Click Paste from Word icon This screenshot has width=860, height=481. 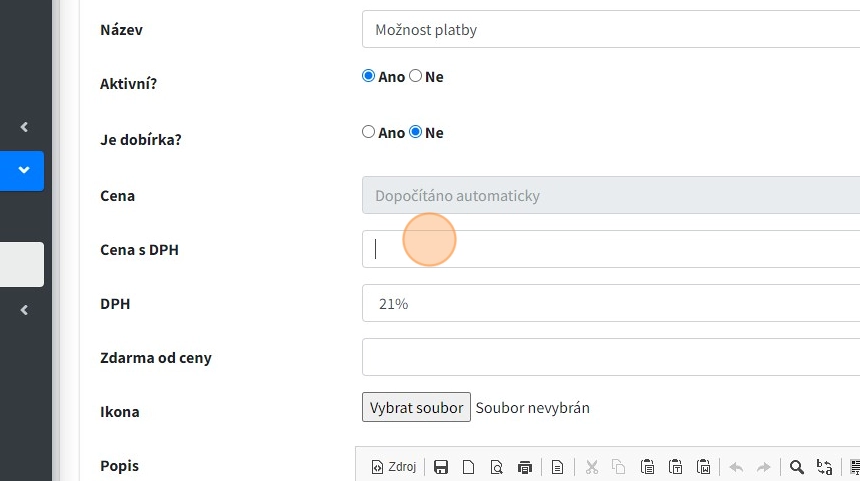(x=703, y=467)
